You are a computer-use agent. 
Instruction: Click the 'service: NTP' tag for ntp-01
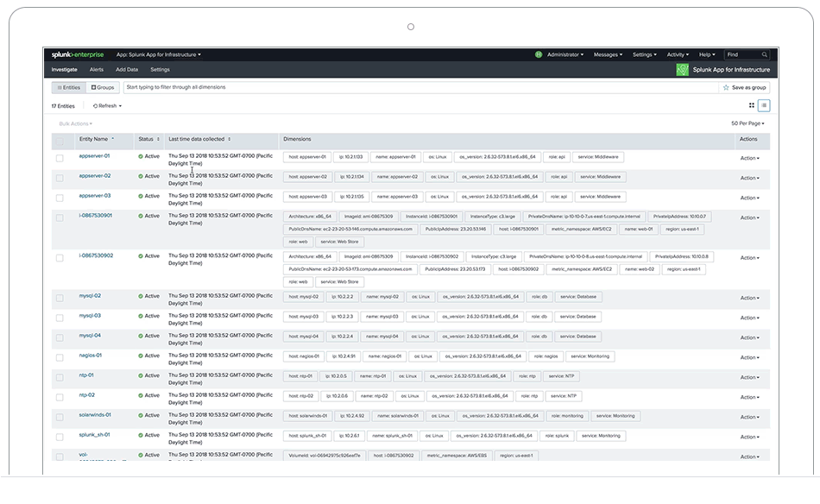click(561, 376)
